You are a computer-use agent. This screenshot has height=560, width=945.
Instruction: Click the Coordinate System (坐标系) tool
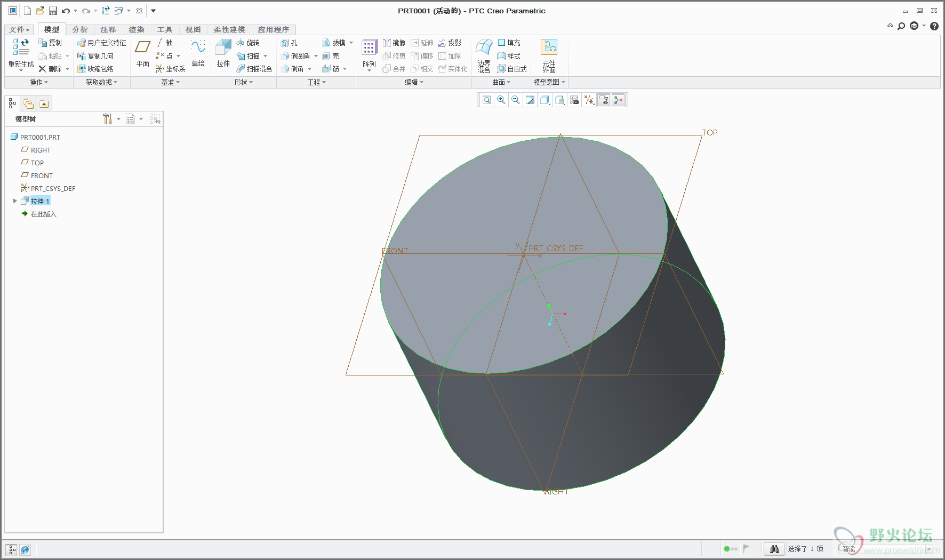(x=170, y=69)
